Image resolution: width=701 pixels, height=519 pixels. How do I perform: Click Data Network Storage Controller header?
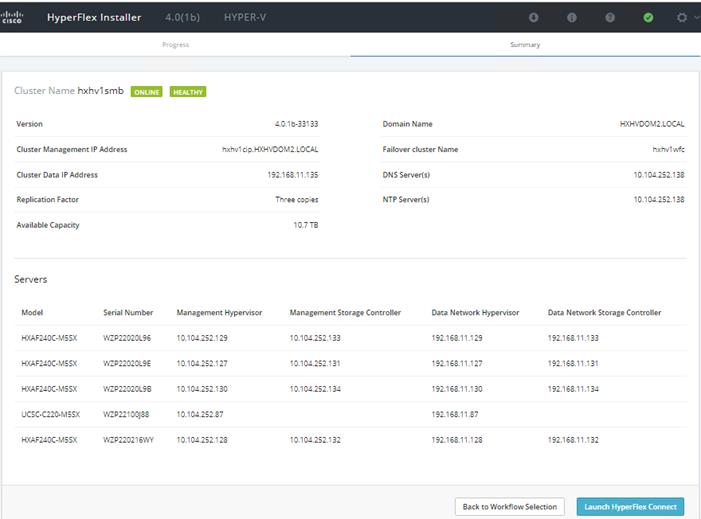[604, 312]
